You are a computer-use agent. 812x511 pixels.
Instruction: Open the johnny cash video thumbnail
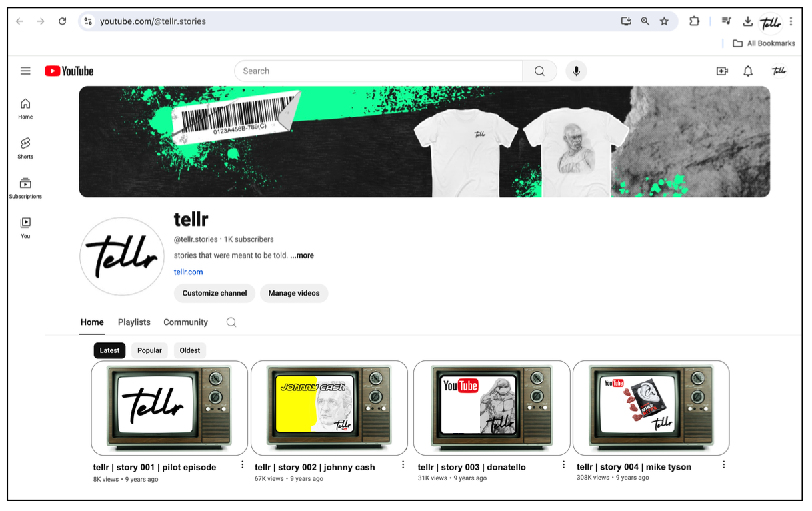(x=329, y=408)
